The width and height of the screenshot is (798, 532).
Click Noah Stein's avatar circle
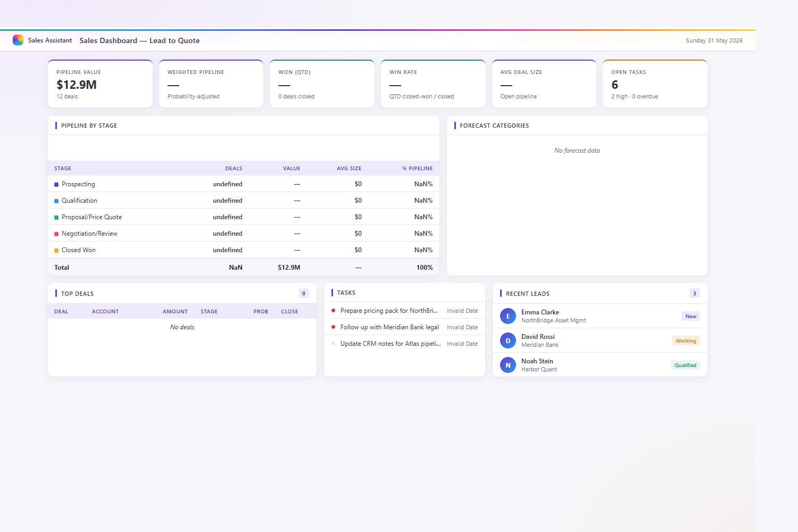[x=508, y=365]
